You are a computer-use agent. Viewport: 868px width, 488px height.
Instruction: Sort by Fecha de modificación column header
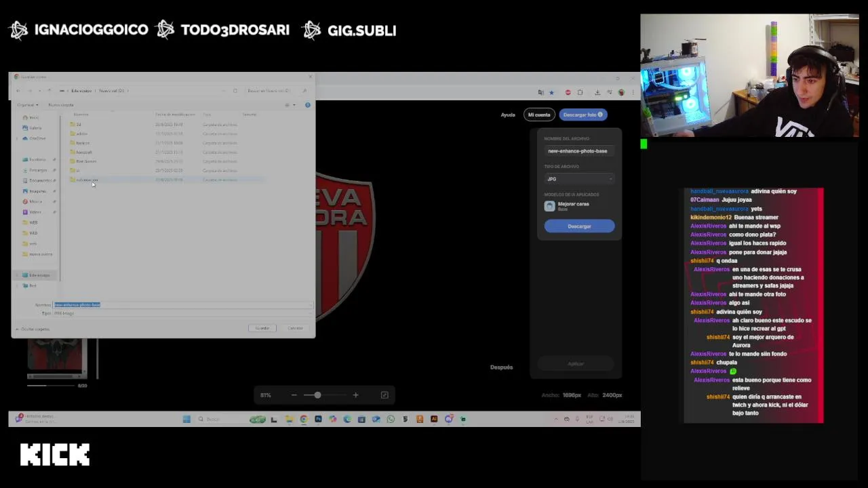[175, 115]
